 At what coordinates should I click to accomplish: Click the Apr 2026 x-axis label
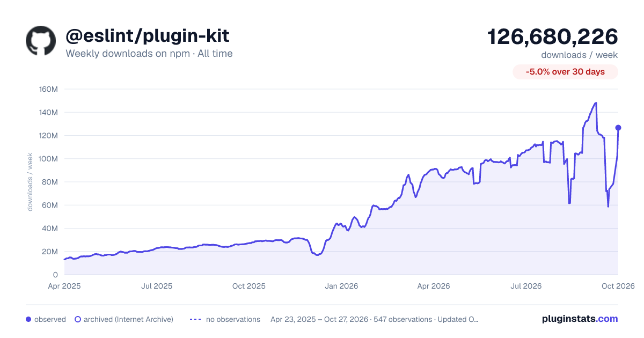point(433,286)
